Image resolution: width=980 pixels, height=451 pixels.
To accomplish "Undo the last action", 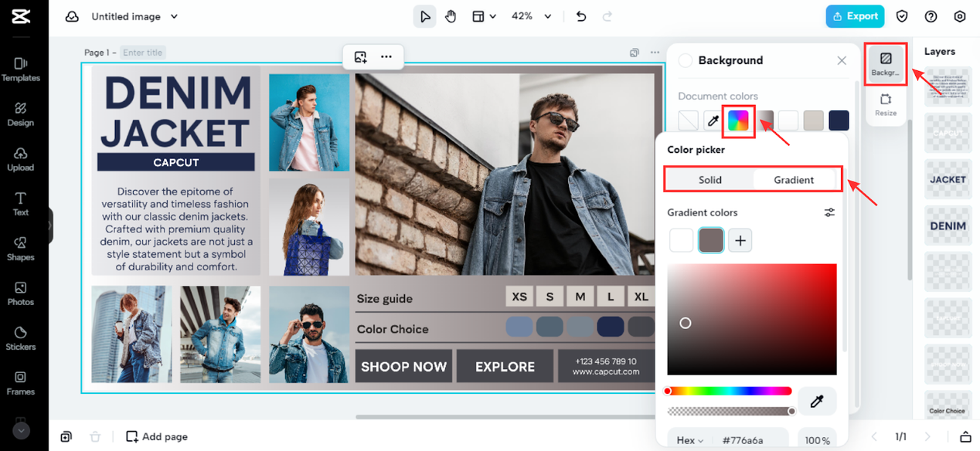I will [x=581, y=16].
